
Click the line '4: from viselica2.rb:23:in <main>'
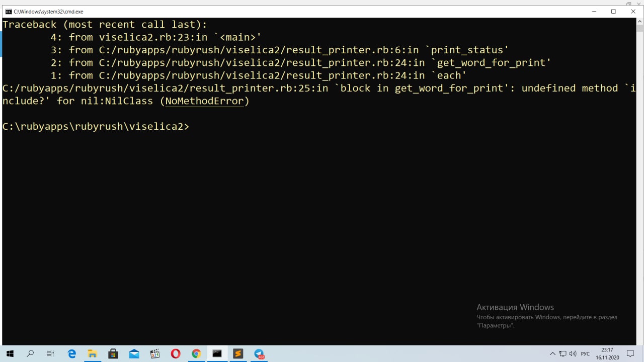pos(155,37)
